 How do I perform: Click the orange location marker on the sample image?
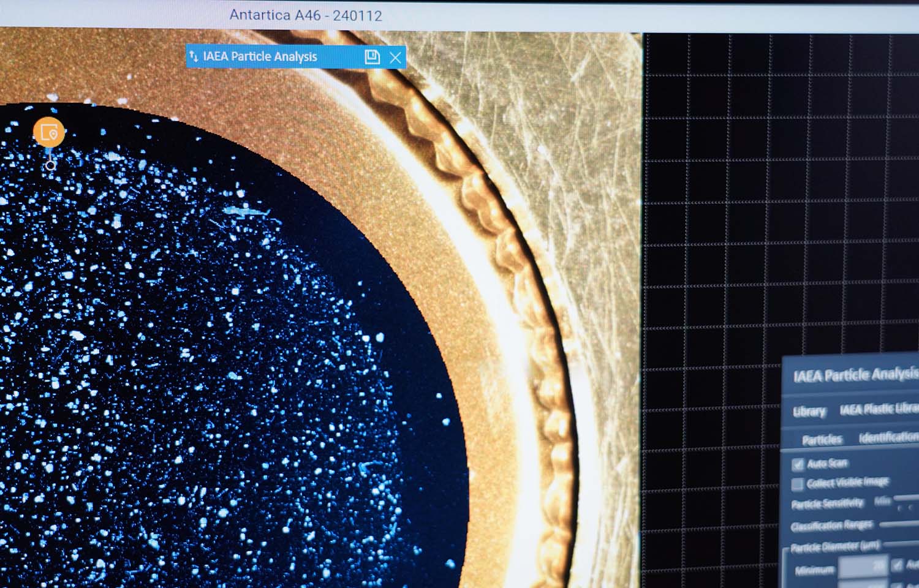[48, 132]
